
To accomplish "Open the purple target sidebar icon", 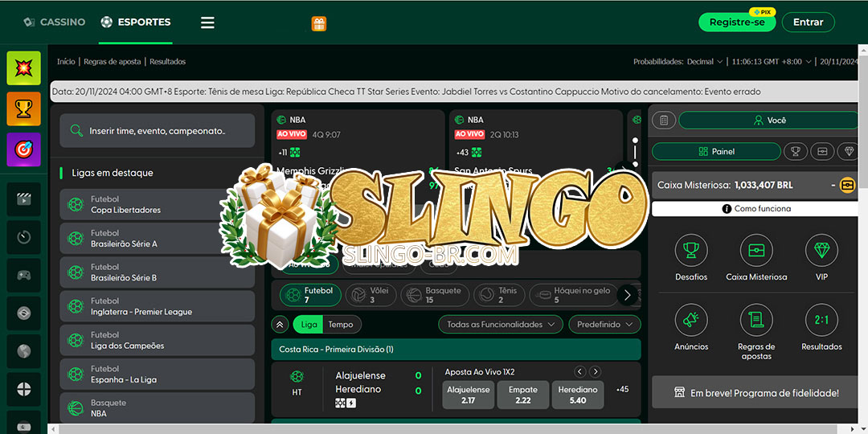I will tap(24, 149).
